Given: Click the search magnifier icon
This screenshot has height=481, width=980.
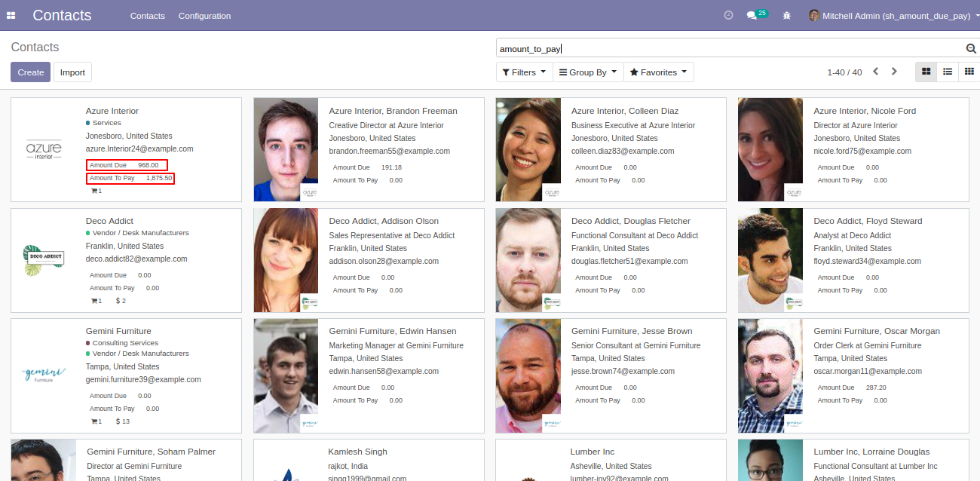Looking at the screenshot, I should click(x=971, y=48).
